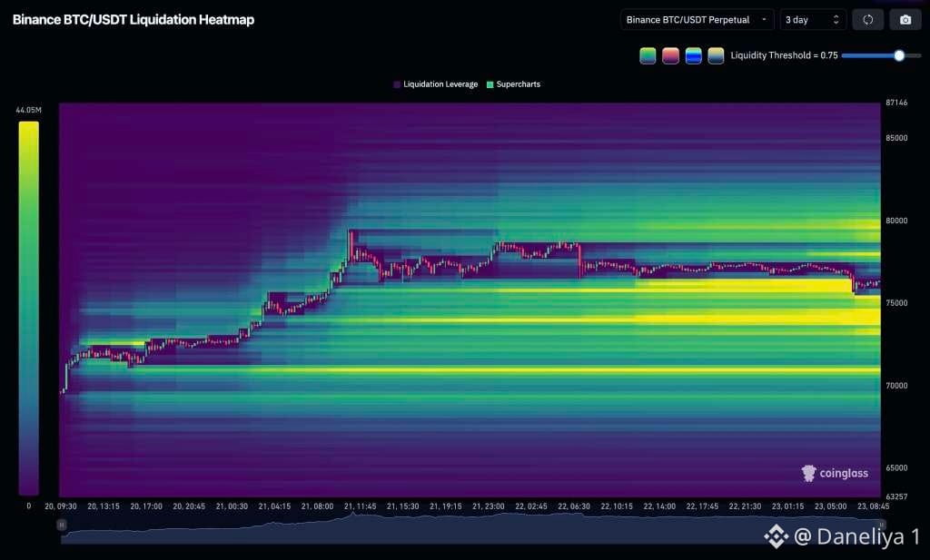Click the 0 color scale minimum label

click(28, 506)
